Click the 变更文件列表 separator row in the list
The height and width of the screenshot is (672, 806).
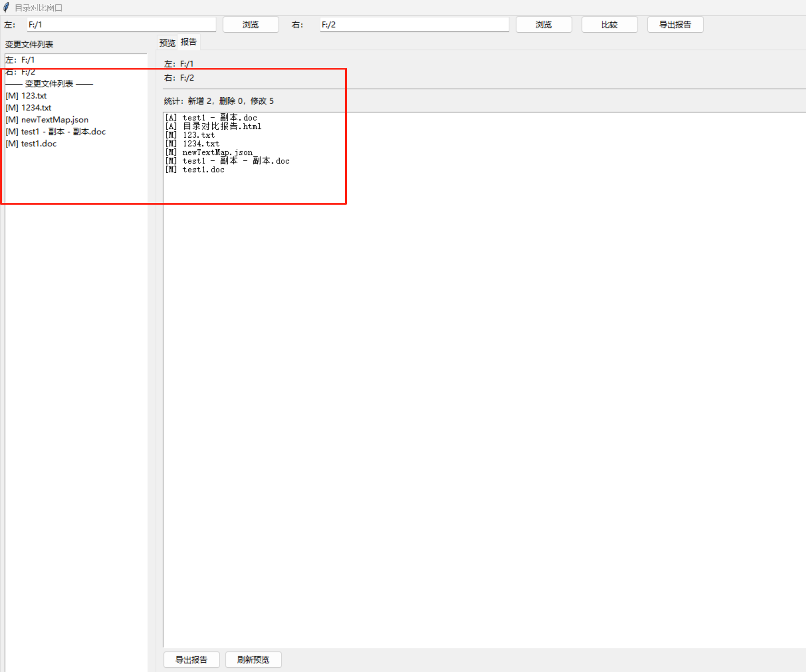(49, 84)
